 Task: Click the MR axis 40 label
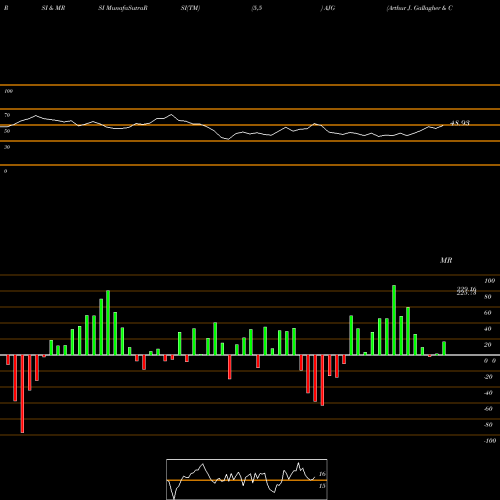click(488, 329)
